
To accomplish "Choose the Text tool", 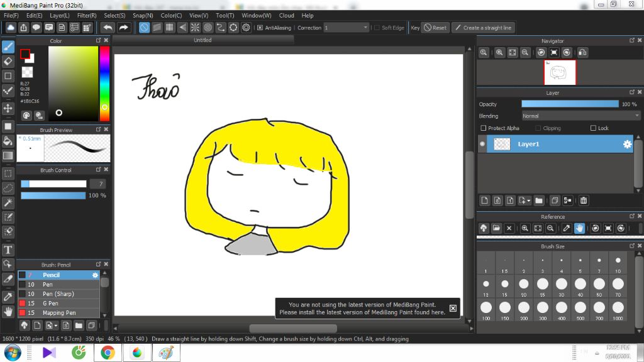I will pyautogui.click(x=8, y=250).
